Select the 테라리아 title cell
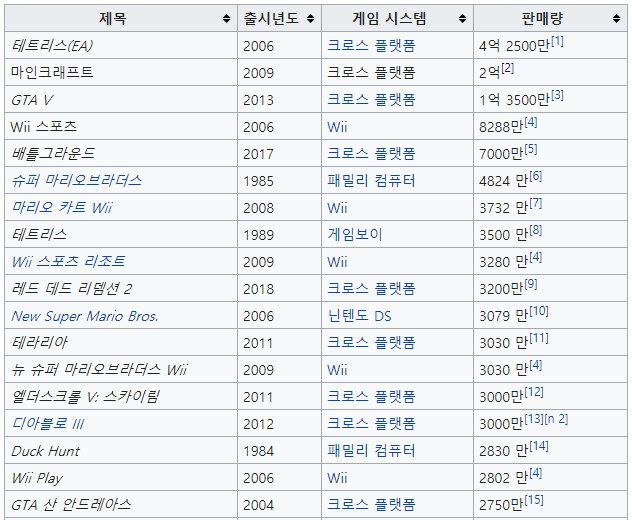This screenshot has height=520, width=632. [121, 342]
